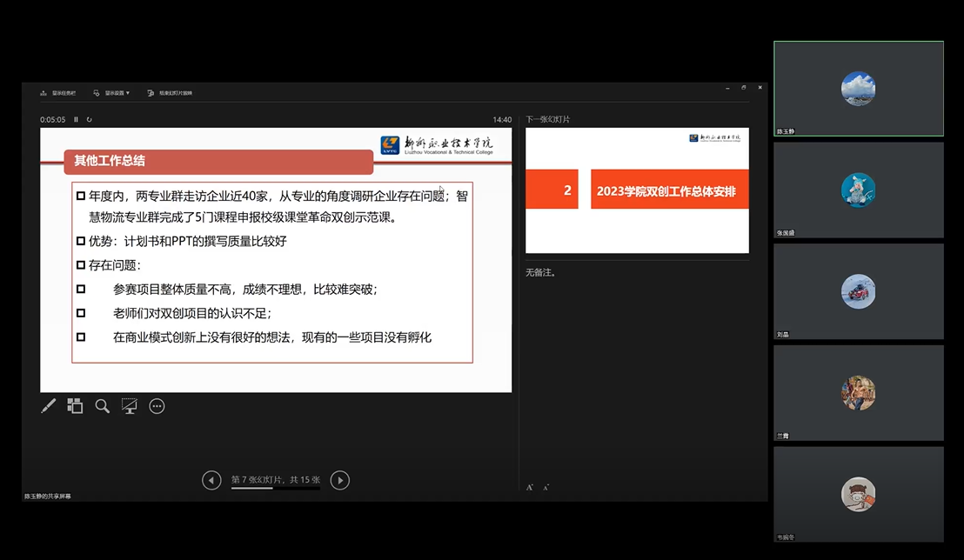Toggle black screen for the slide show
This screenshot has width=964, height=560.
130,406
